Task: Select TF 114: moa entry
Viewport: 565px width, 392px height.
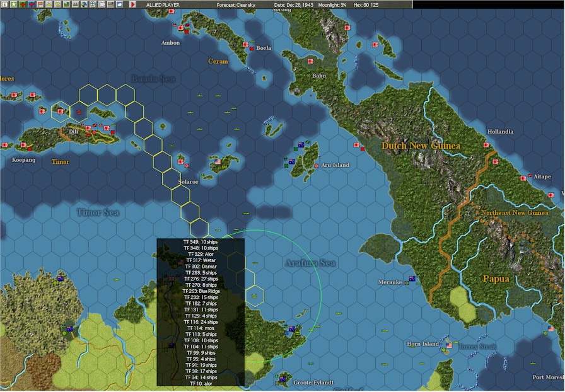Action: (201, 328)
